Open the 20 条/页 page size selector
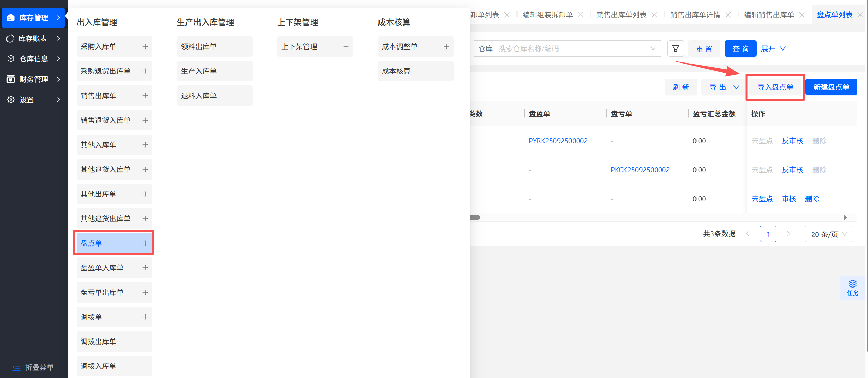 point(829,234)
